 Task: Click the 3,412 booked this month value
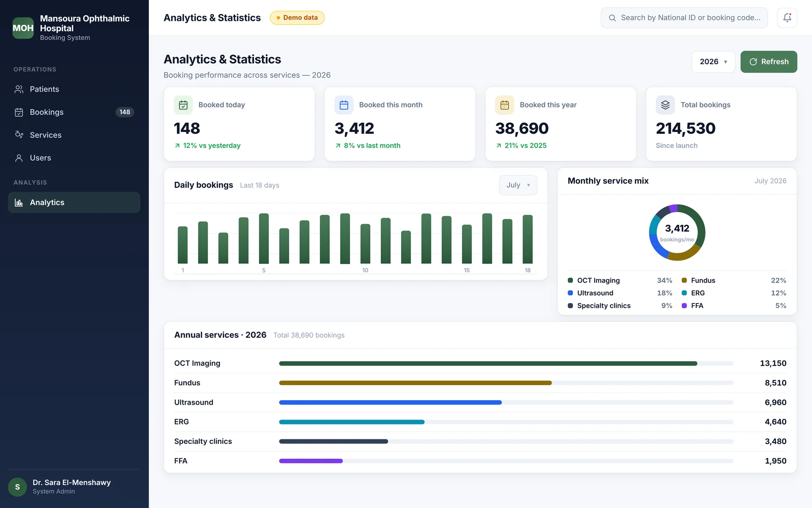(354, 129)
